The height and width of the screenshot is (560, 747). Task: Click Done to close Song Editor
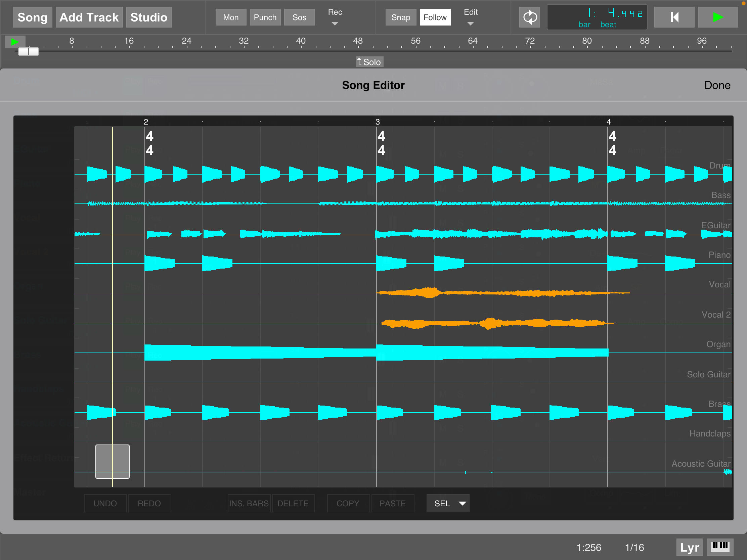tap(717, 85)
